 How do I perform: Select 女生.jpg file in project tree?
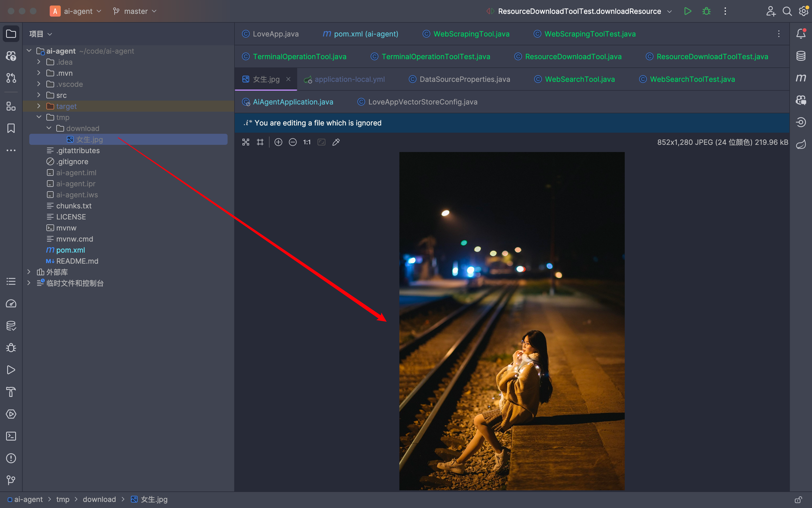(128, 139)
